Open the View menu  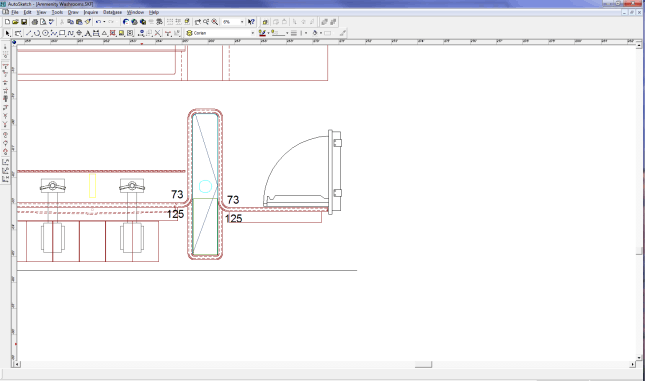[x=41, y=12]
